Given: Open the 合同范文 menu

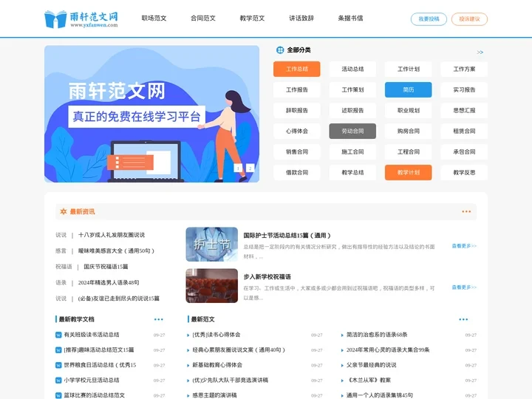Looking at the screenshot, I should [x=203, y=18].
